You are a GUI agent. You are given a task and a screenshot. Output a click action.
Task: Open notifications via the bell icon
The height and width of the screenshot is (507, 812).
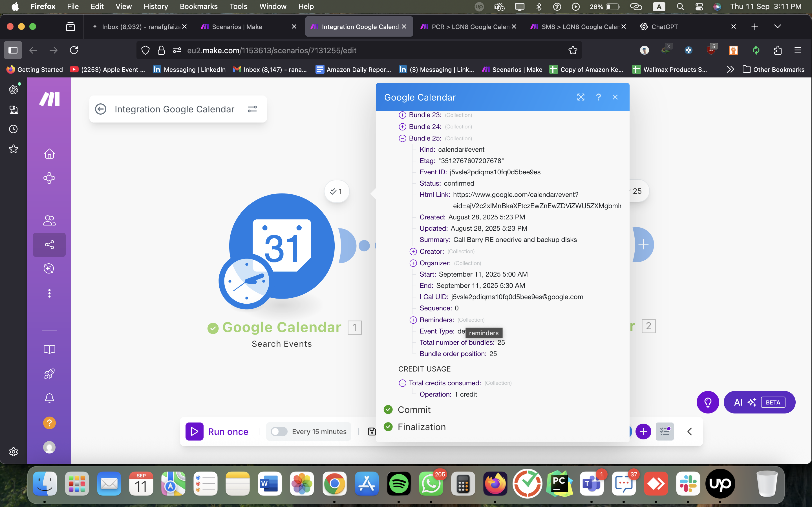point(49,398)
